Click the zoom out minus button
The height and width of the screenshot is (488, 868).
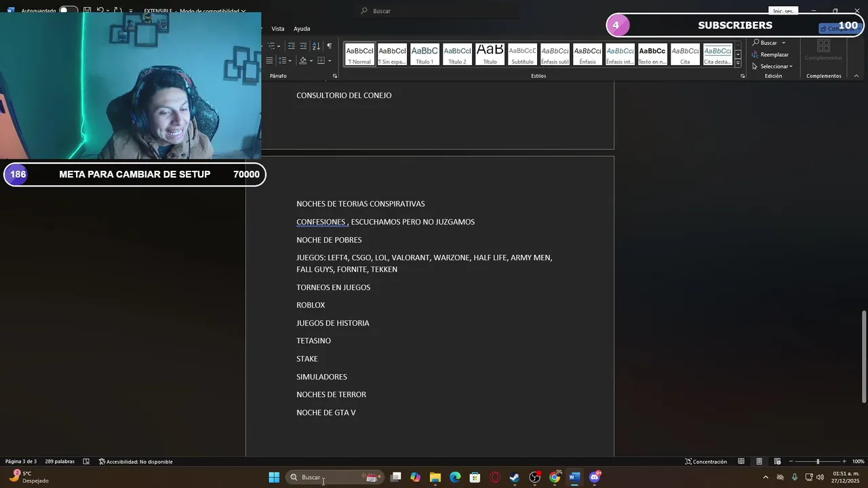791,462
